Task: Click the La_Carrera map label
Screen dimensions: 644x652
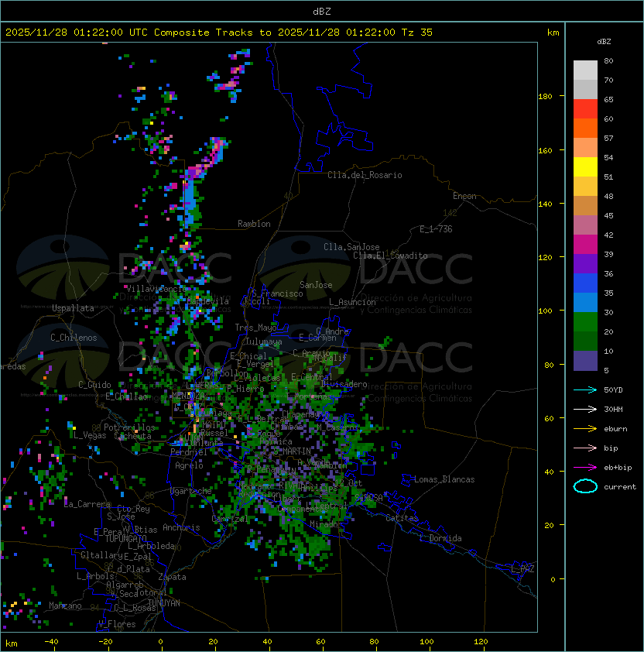Action: coord(87,504)
